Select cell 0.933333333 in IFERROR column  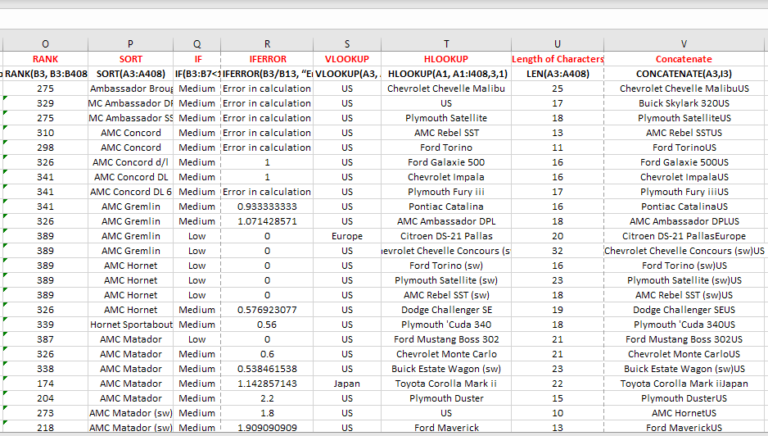pos(267,207)
